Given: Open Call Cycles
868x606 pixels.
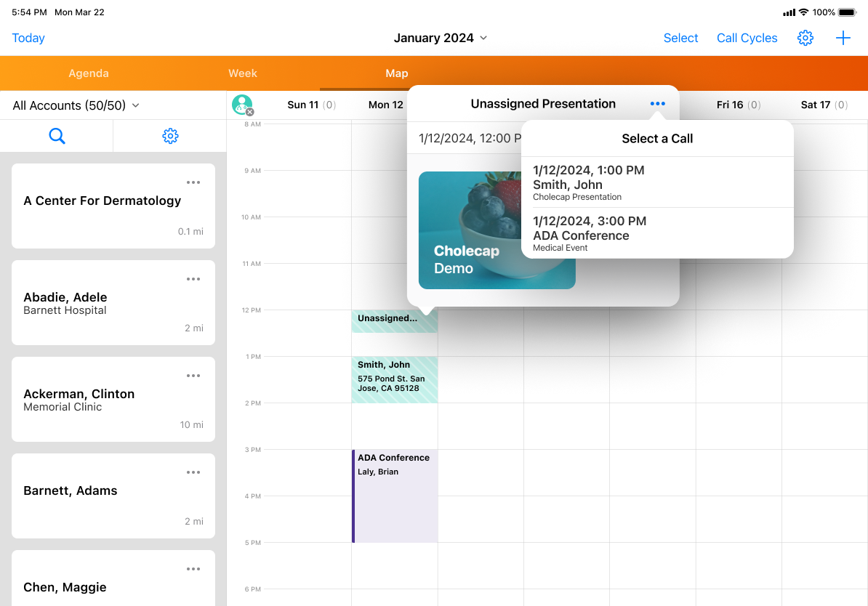Looking at the screenshot, I should [x=747, y=39].
